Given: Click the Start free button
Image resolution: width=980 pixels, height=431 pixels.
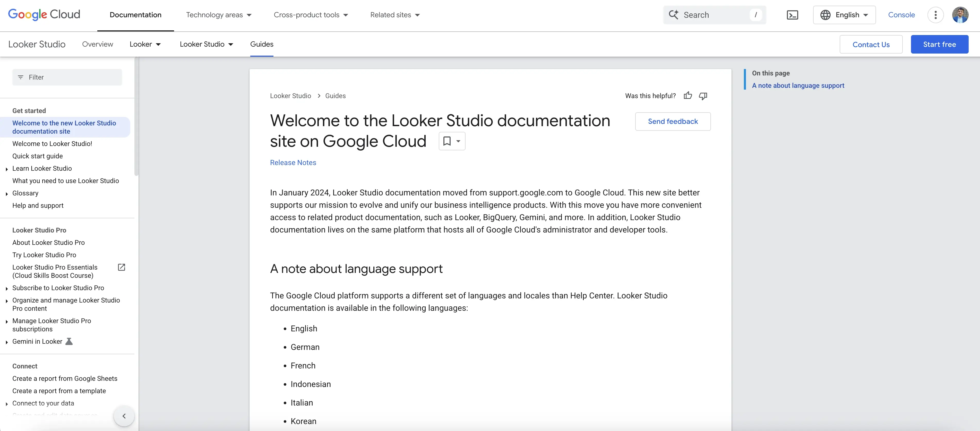Looking at the screenshot, I should coord(939,44).
